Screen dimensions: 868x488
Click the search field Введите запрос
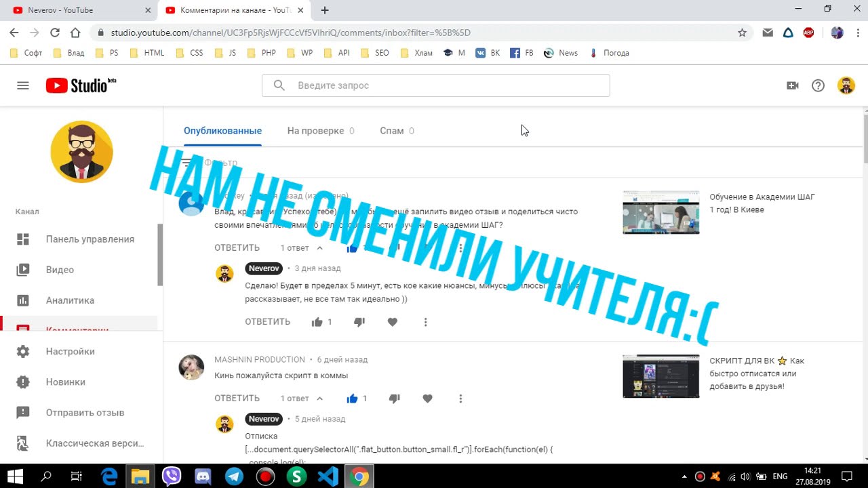(435, 85)
